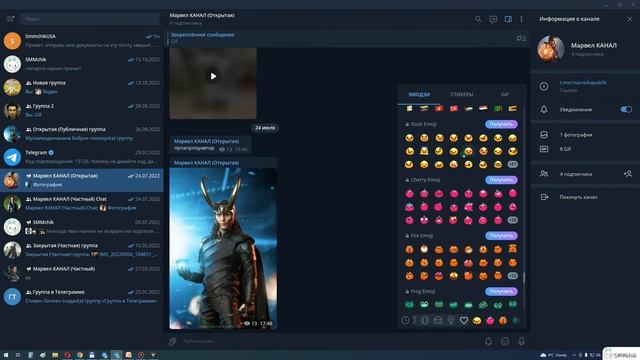Record a voice message with microphone icon
The image size is (640, 360).
pos(521,341)
